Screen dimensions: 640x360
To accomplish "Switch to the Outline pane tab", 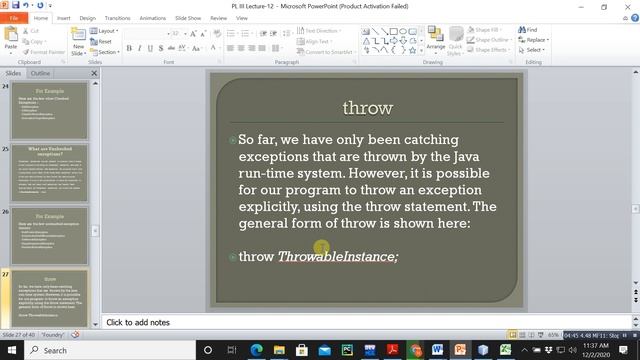I will 40,73.
